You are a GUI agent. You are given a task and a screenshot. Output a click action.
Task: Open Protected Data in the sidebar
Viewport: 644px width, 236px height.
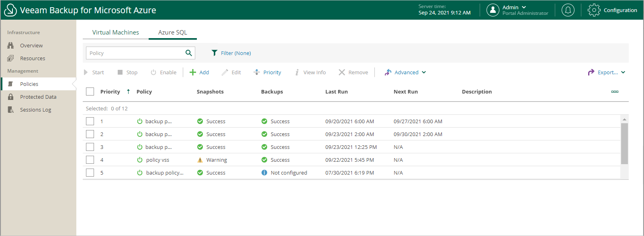(x=38, y=97)
